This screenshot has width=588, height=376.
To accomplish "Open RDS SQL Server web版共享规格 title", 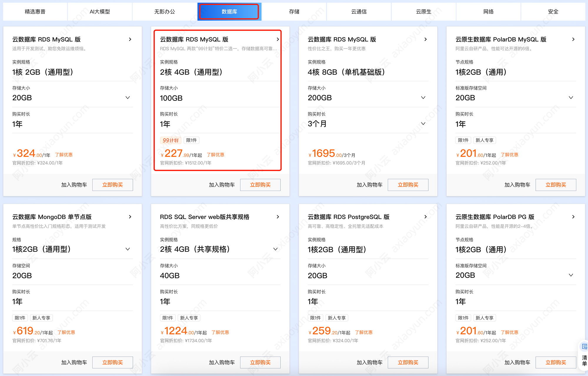I will 205,217.
